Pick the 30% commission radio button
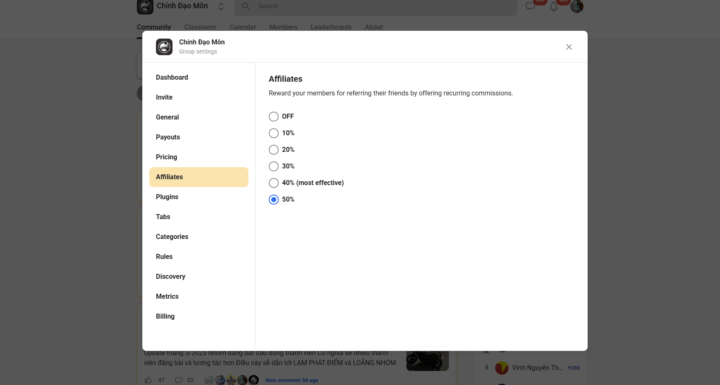 [274, 166]
